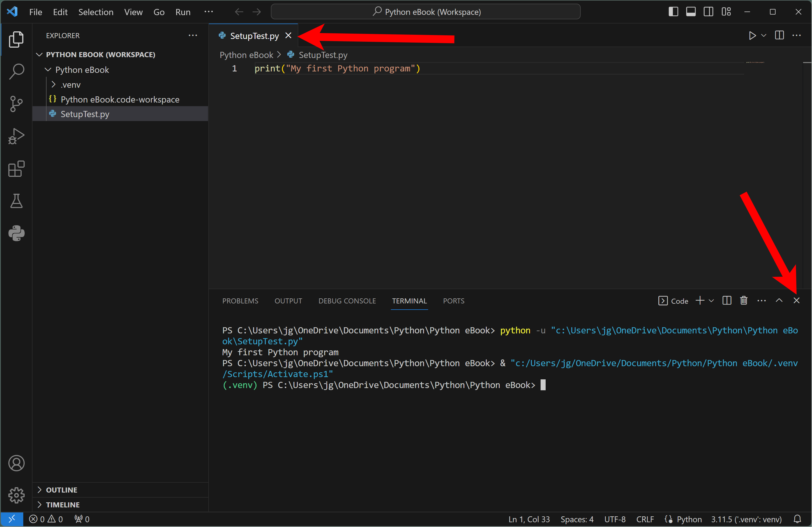
Task: Select SetupTest.py in Explorer tree
Action: 120,114
